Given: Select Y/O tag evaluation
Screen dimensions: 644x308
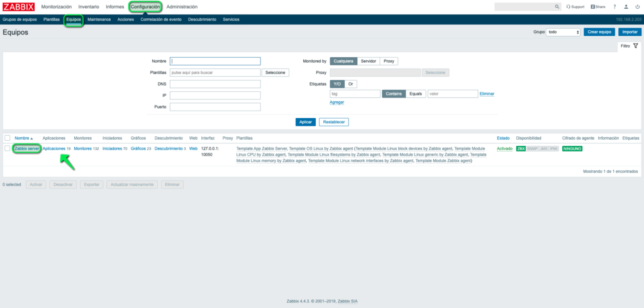Looking at the screenshot, I should [x=337, y=84].
